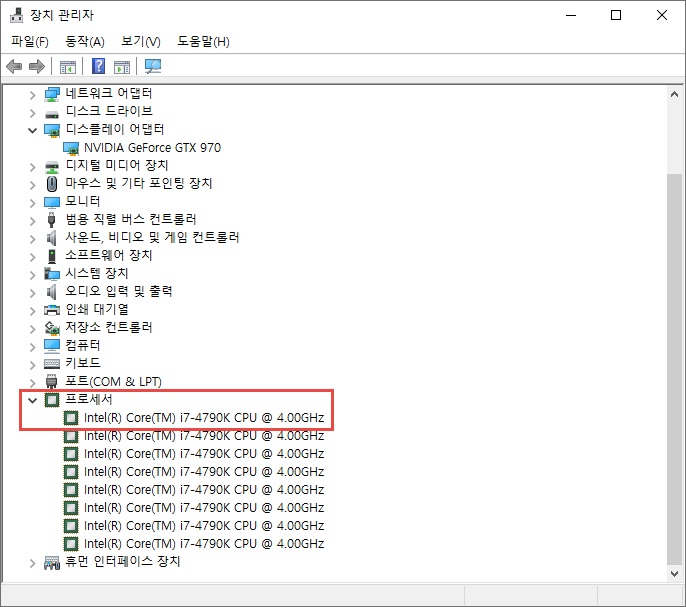Image resolution: width=686 pixels, height=607 pixels.
Task: Select NVIDIA GeForce GTX 970 text
Action: [x=153, y=148]
